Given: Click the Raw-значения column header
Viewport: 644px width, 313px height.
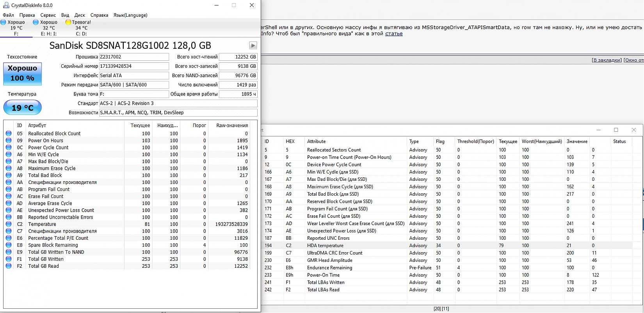Looking at the screenshot, I should [x=232, y=125].
